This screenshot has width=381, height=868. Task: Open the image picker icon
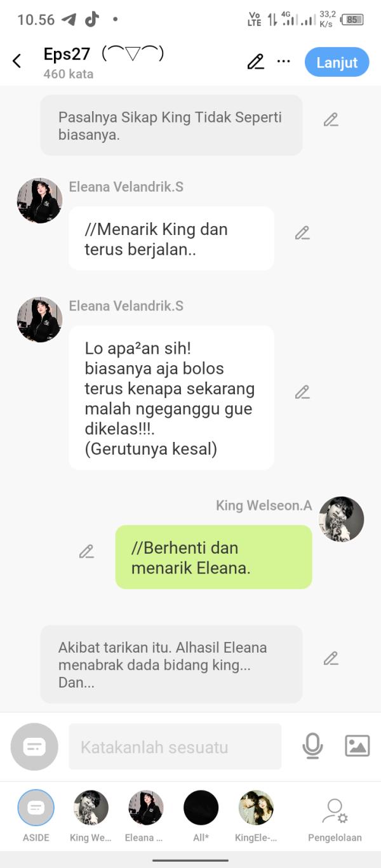pos(358,746)
